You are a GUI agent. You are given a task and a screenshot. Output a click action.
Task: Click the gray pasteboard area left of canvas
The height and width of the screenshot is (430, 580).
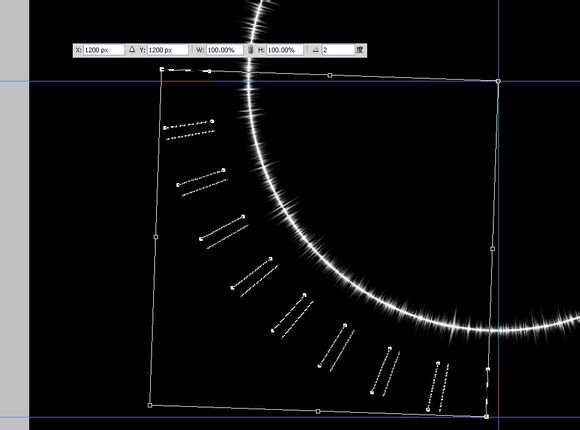tap(14, 215)
